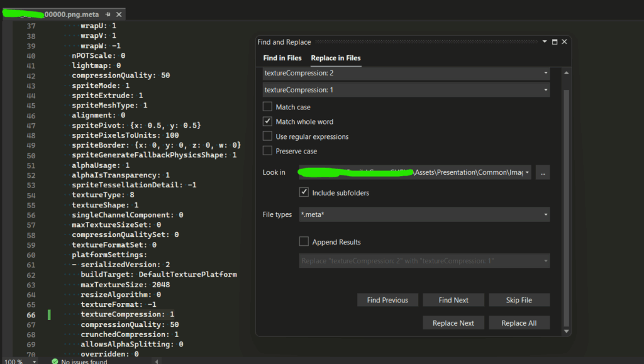Viewport: 644px width, 364px height.
Task: Click the maxTextureSize: 2048 line
Action: click(x=125, y=285)
